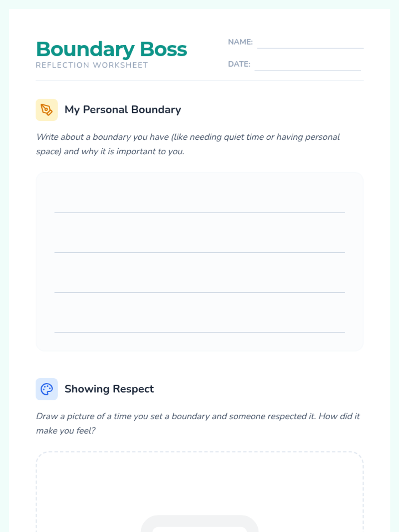Click the blue paint palette icon
Viewport: 399px width, 532px height.
pyautogui.click(x=47, y=389)
